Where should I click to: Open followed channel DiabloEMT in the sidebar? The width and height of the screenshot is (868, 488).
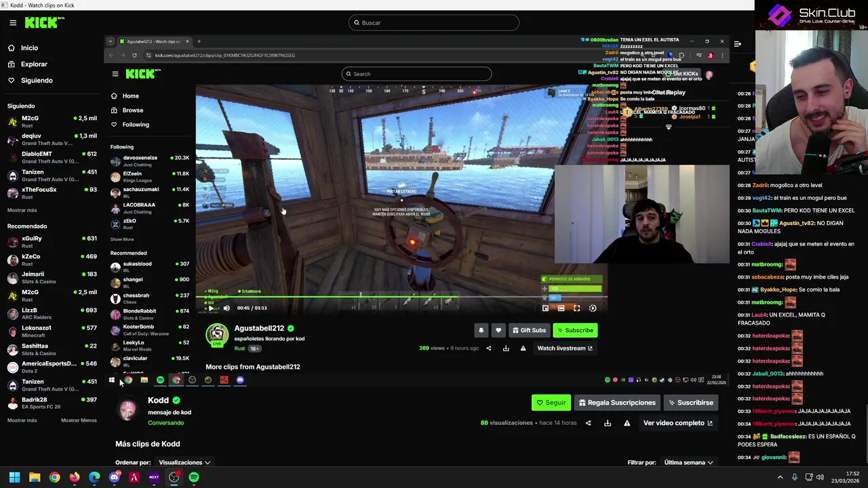[x=51, y=157]
